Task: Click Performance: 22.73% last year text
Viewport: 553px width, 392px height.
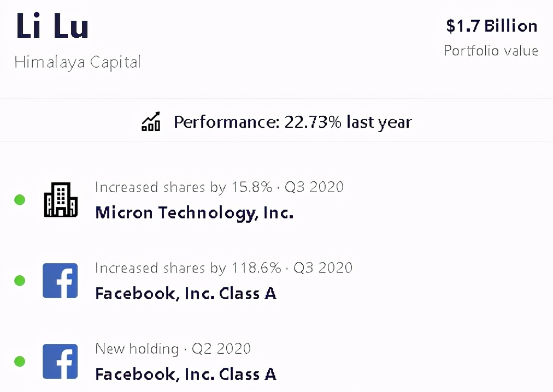Action: click(x=292, y=122)
